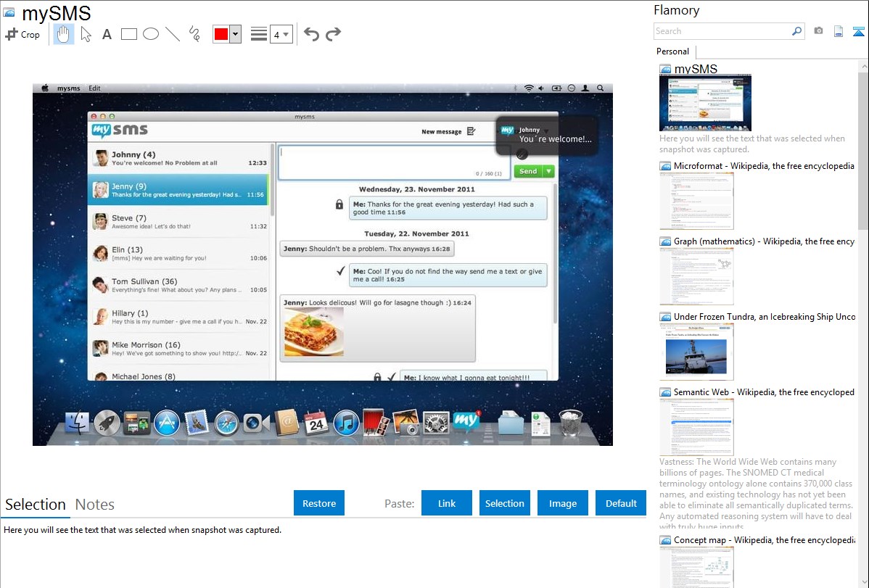Image resolution: width=869 pixels, height=588 pixels.
Task: Click the camera capture icon
Action: tap(818, 31)
